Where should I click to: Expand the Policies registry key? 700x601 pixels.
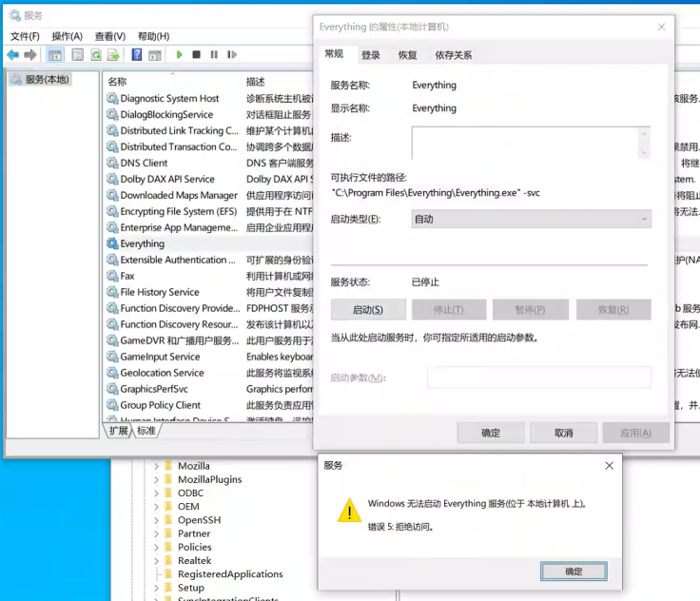pos(156,548)
